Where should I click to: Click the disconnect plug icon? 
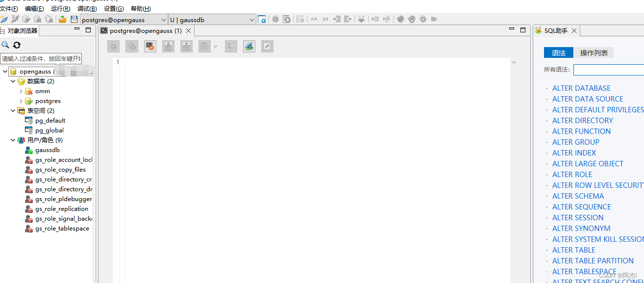pos(15,20)
